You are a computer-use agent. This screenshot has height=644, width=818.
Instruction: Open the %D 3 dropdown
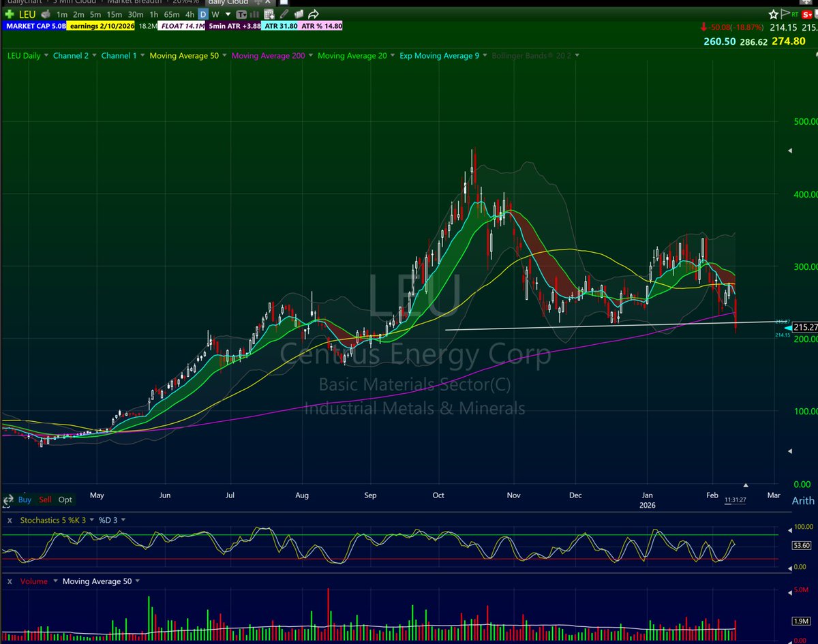point(124,520)
